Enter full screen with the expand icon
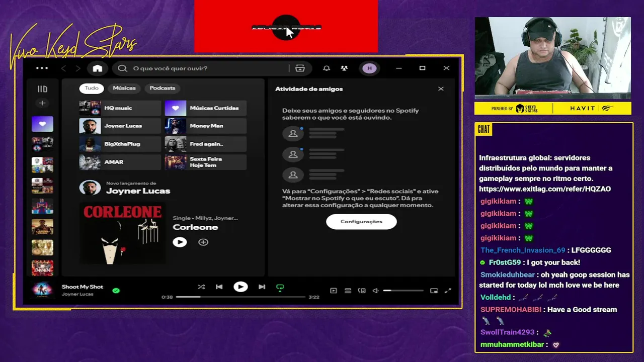 pyautogui.click(x=448, y=291)
